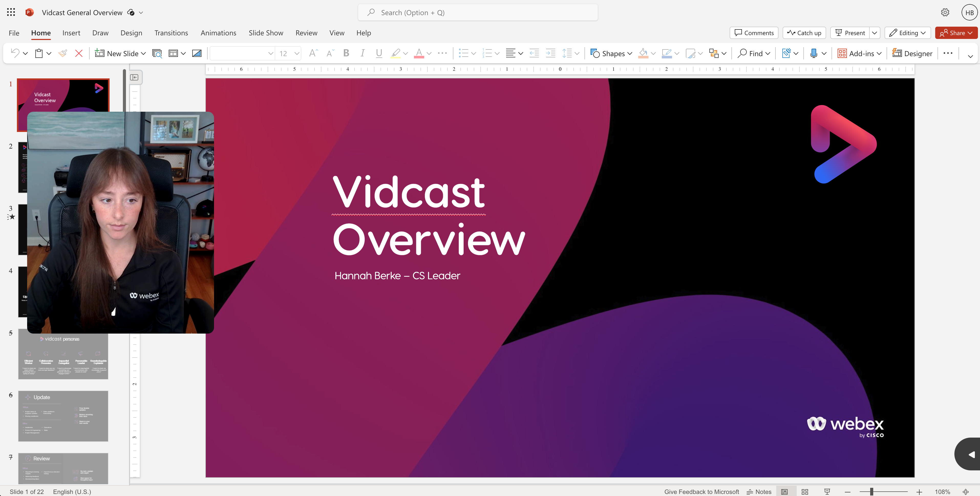Viewport: 980px width, 496px height.
Task: Open the Designer pane
Action: coord(912,53)
